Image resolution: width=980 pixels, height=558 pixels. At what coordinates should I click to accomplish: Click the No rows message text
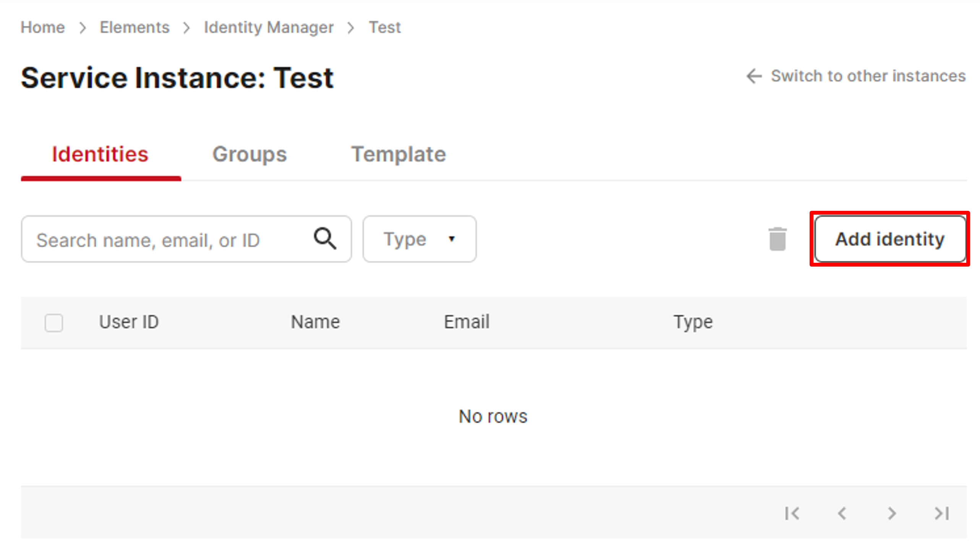tap(493, 416)
